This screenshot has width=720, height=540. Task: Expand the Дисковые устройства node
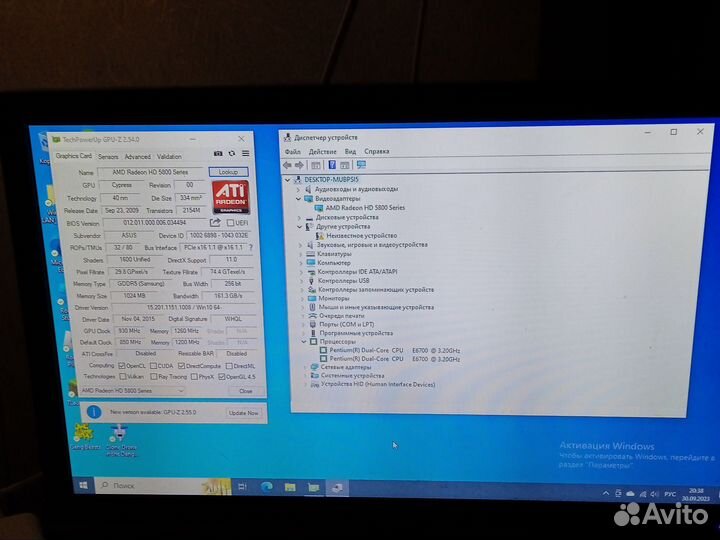(299, 217)
